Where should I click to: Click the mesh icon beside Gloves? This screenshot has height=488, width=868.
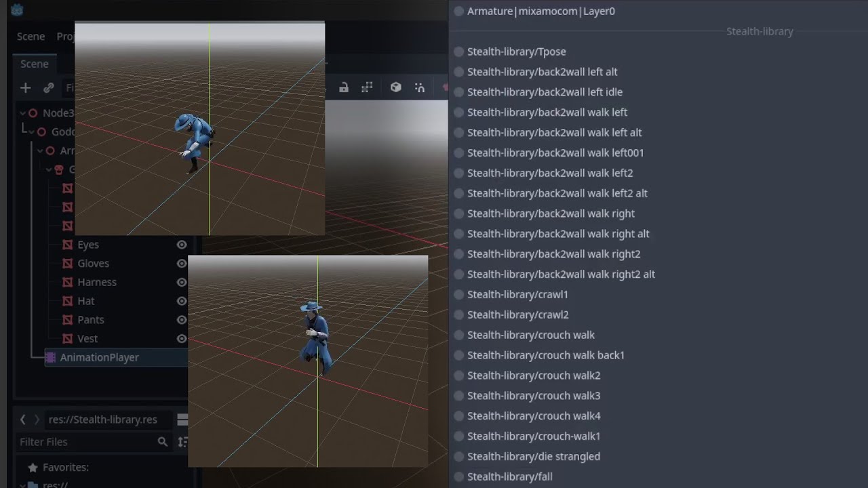pos(68,264)
